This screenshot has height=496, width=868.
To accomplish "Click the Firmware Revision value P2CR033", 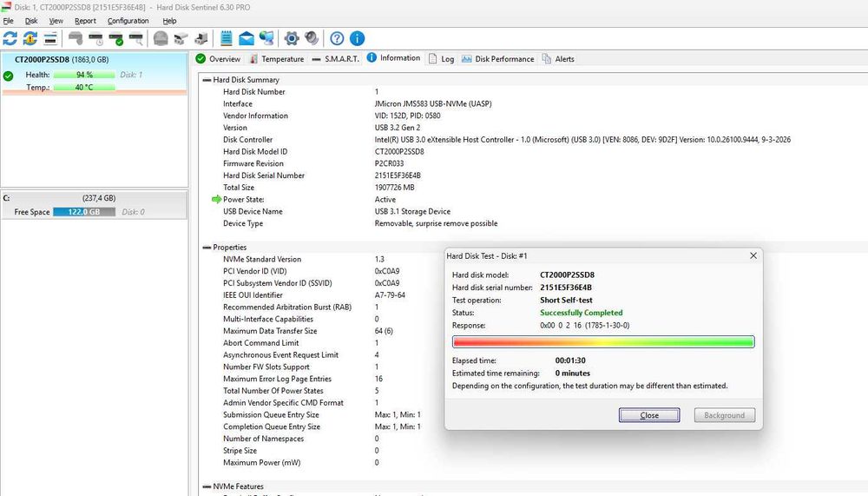I will [389, 163].
